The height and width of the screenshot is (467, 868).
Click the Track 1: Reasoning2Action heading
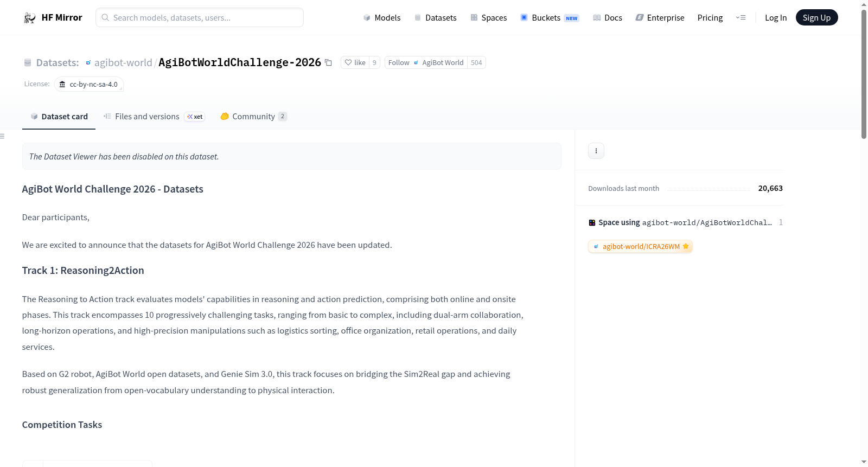(x=83, y=271)
